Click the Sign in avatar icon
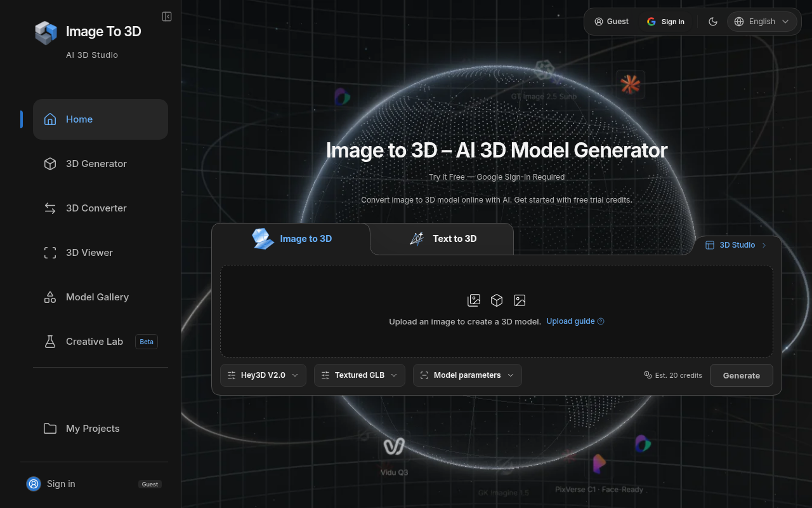Image resolution: width=812 pixels, height=508 pixels. (x=34, y=484)
